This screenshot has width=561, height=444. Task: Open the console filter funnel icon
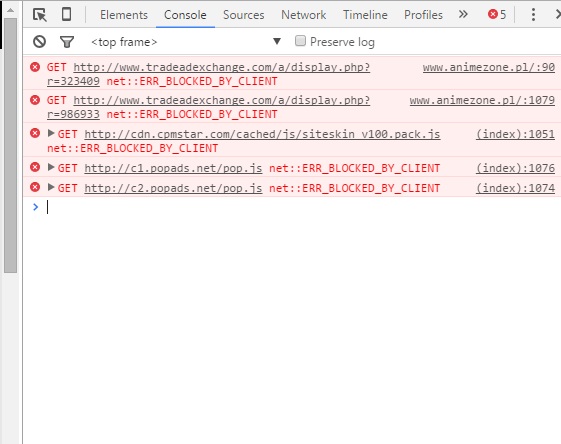(67, 42)
